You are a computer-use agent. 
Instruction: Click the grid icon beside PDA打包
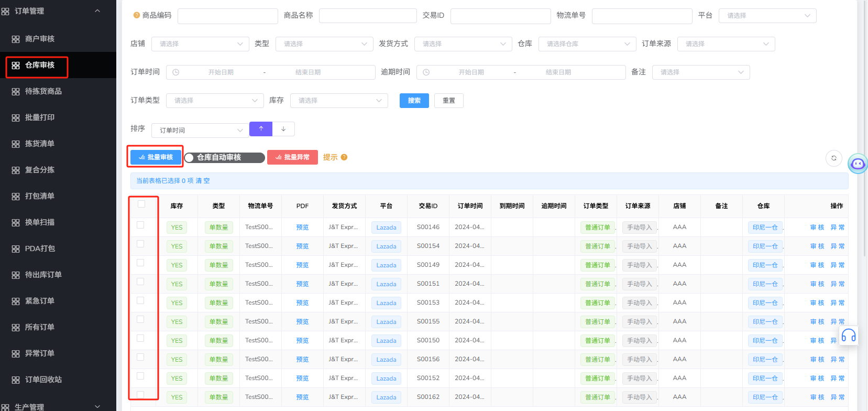(x=16, y=249)
